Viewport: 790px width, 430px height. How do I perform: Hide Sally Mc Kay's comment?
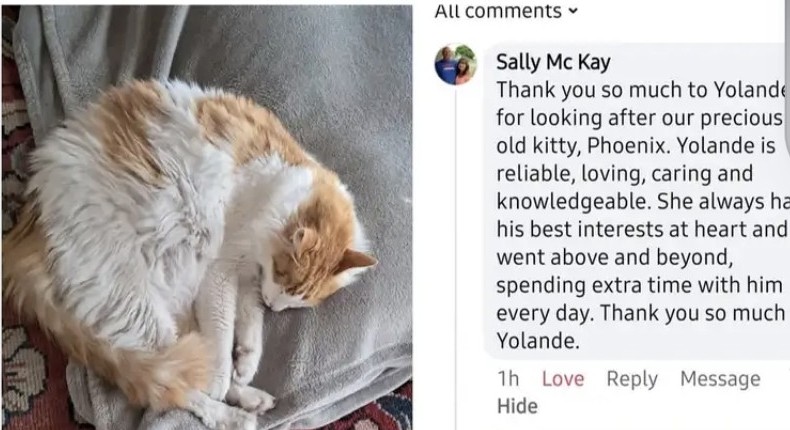(517, 406)
